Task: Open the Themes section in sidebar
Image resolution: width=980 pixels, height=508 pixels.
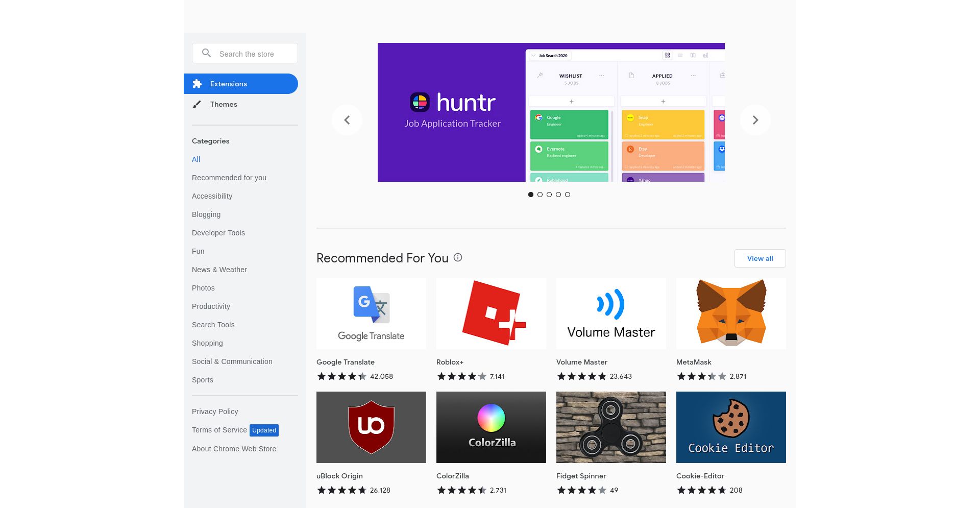Action: click(224, 104)
